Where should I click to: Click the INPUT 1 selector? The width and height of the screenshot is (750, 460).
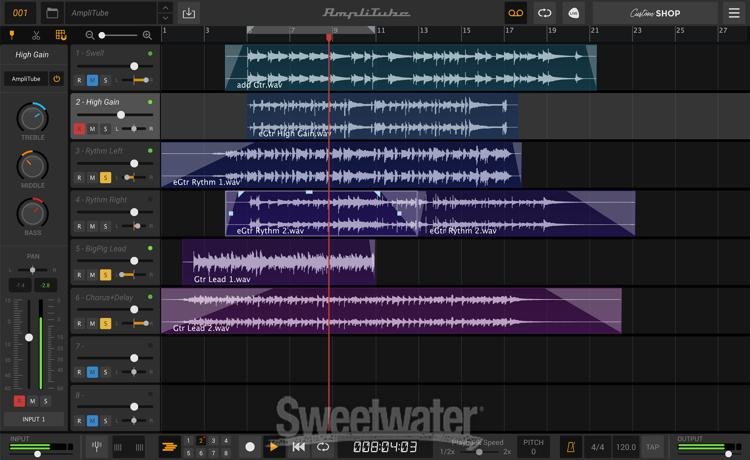pos(33,419)
